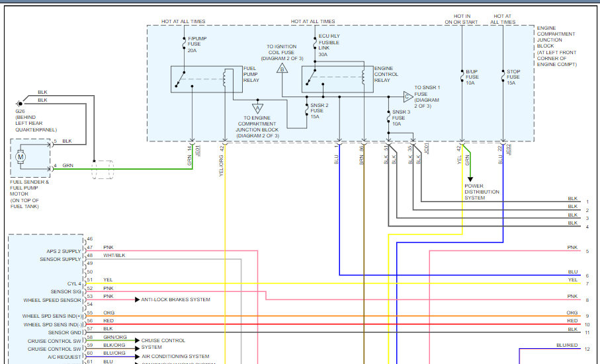Click the BLU/ORG wire color label
The image size is (600, 364).
coord(114,353)
